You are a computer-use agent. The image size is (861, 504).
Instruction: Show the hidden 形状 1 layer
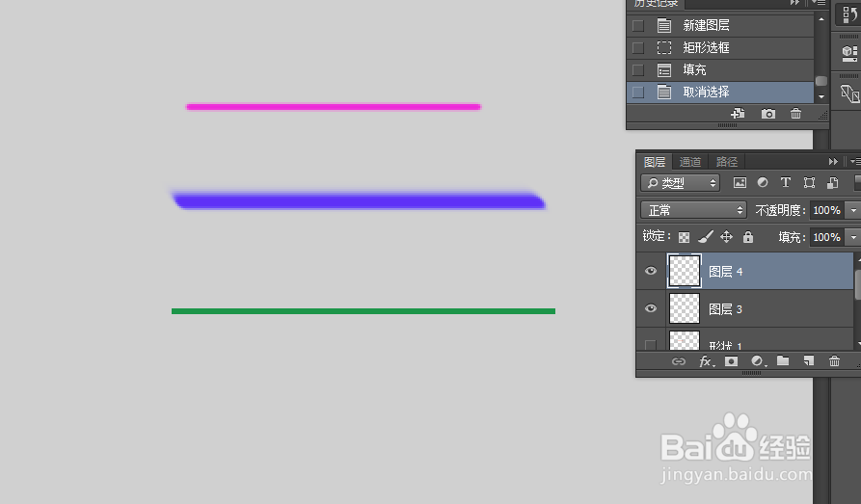[x=651, y=345]
